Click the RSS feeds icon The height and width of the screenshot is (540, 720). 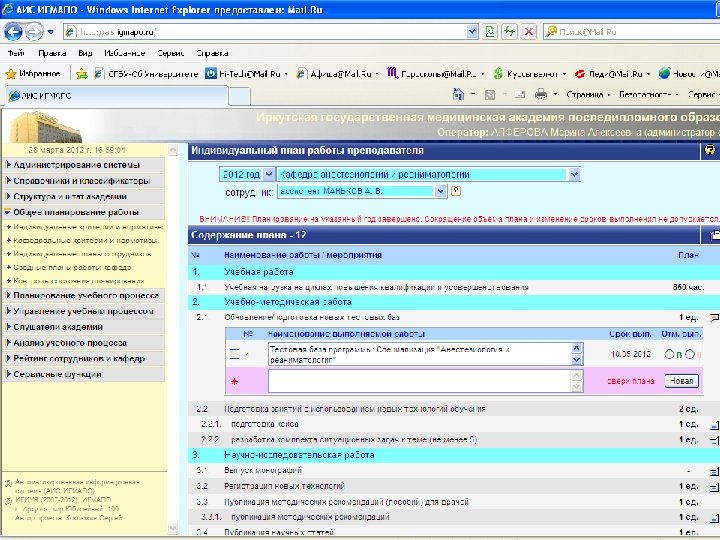[x=490, y=95]
